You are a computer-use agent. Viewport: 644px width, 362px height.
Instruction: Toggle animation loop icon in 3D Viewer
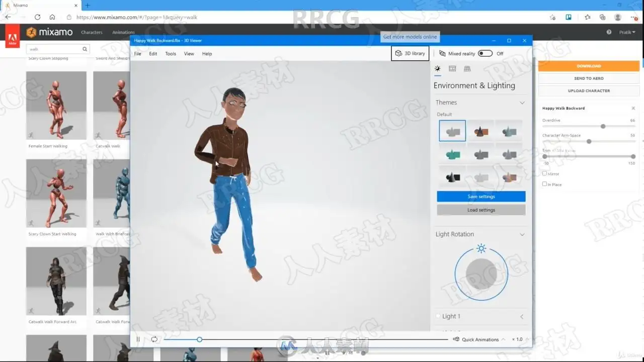pyautogui.click(x=154, y=339)
